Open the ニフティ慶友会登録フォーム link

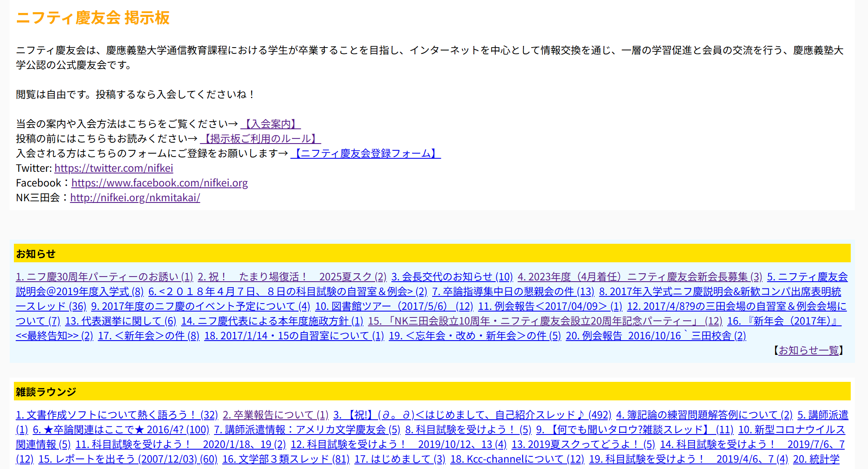click(365, 153)
